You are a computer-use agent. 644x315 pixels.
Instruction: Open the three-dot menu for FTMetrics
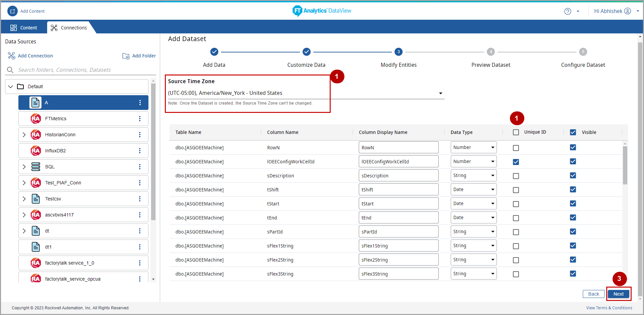[140, 119]
